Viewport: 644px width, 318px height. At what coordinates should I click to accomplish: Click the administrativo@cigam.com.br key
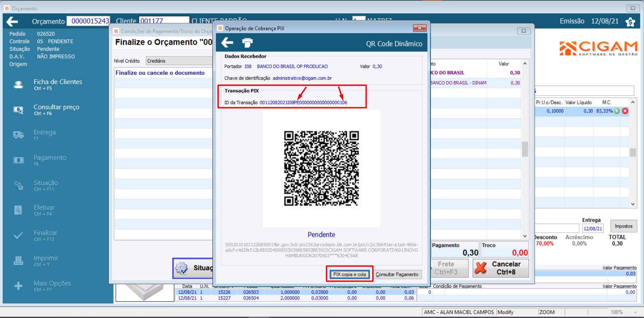pos(302,78)
